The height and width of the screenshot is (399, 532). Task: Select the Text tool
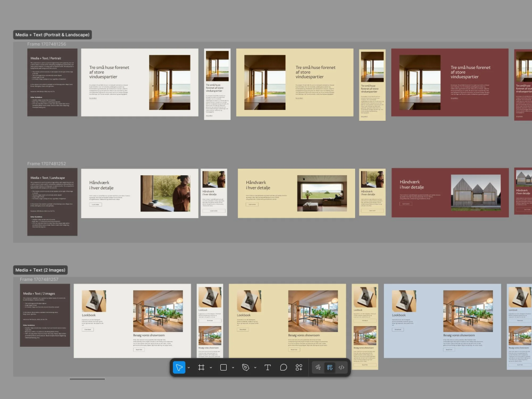pos(268,367)
